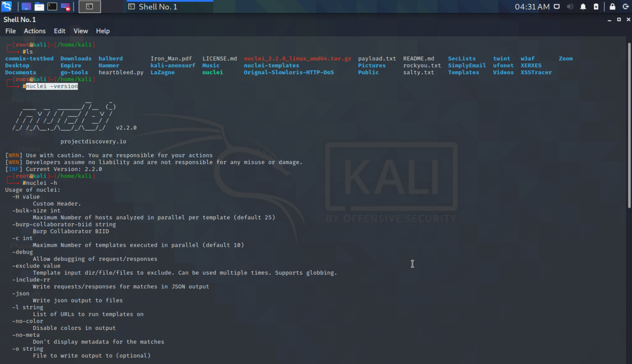Click 'nuclei-templates' directory name
The width and height of the screenshot is (632, 364).
271,65
